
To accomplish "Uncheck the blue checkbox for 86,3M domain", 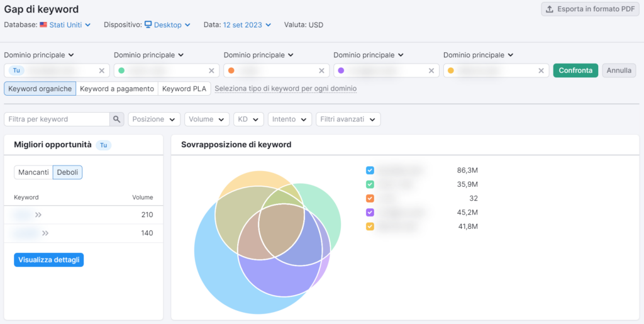I will coord(370,170).
